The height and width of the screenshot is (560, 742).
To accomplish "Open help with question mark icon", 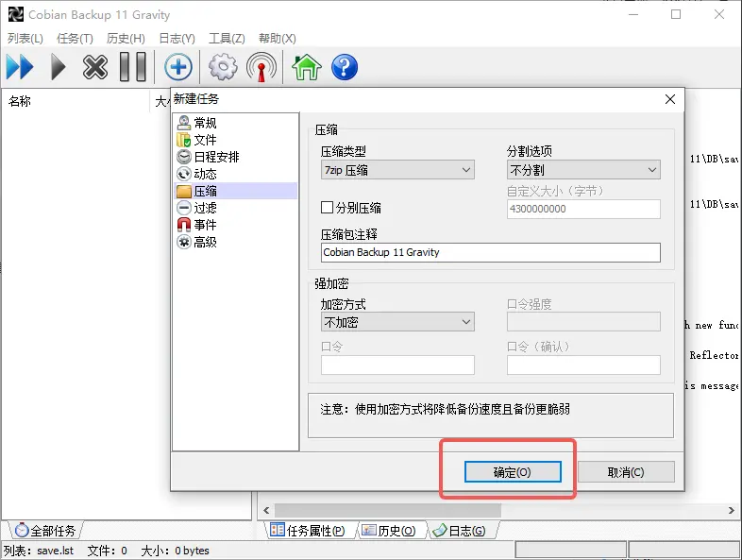I will [x=344, y=67].
